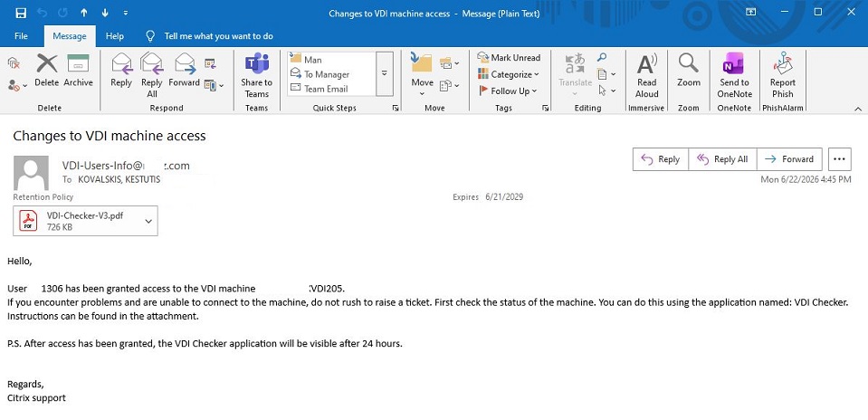The width and height of the screenshot is (868, 420).
Task: Click the expiry date '6/21/2029'
Action: (504, 197)
